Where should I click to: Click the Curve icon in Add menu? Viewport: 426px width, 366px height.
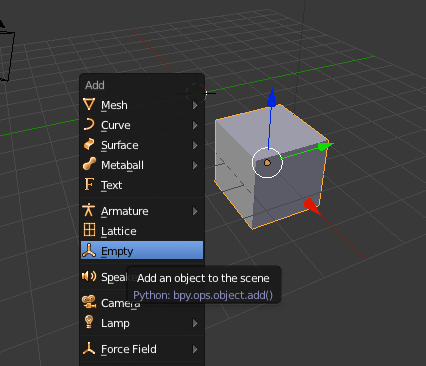coord(89,124)
